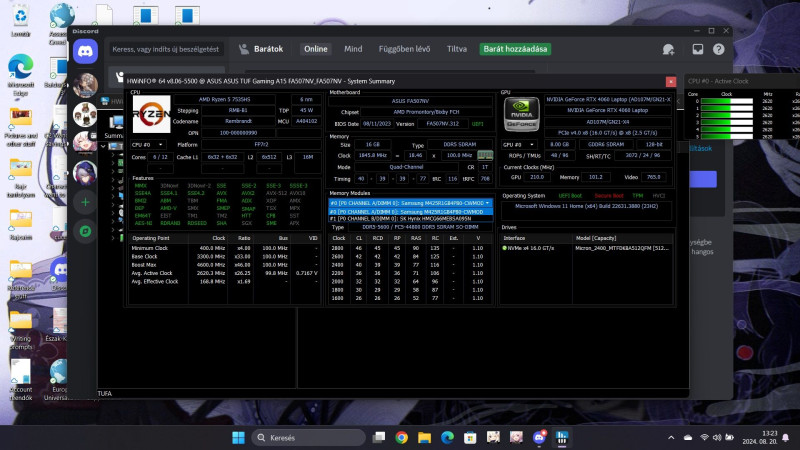
Task: Open the Discord help question-mark icon
Action: pos(718,49)
